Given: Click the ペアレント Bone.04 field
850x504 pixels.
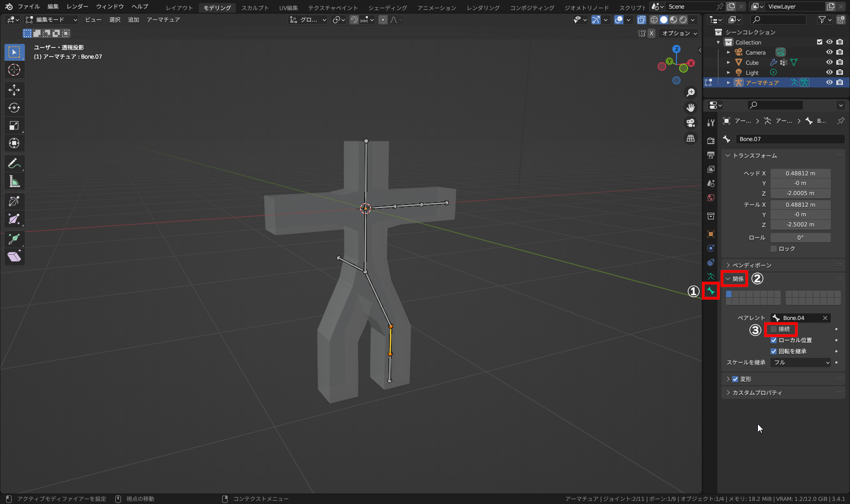Looking at the screenshot, I should pyautogui.click(x=800, y=318).
